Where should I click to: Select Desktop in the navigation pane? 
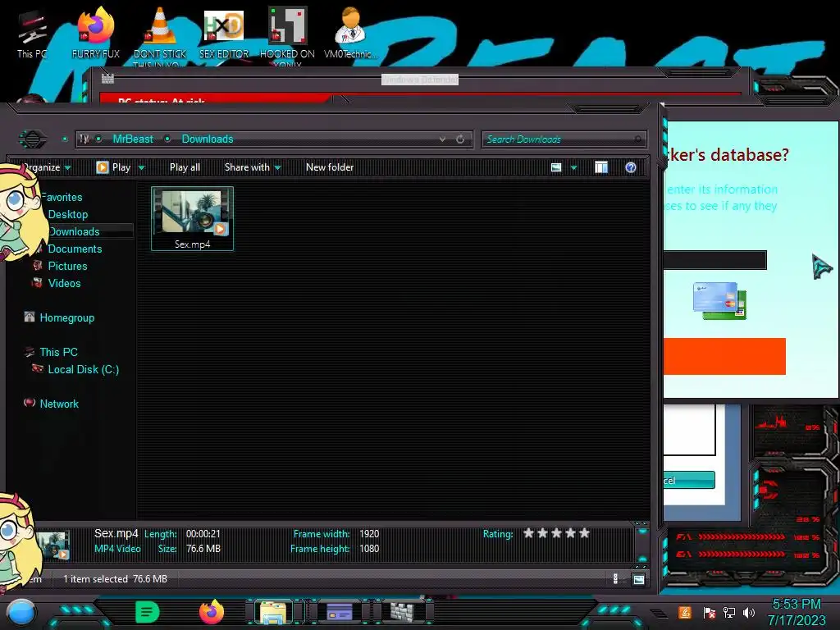pos(68,214)
